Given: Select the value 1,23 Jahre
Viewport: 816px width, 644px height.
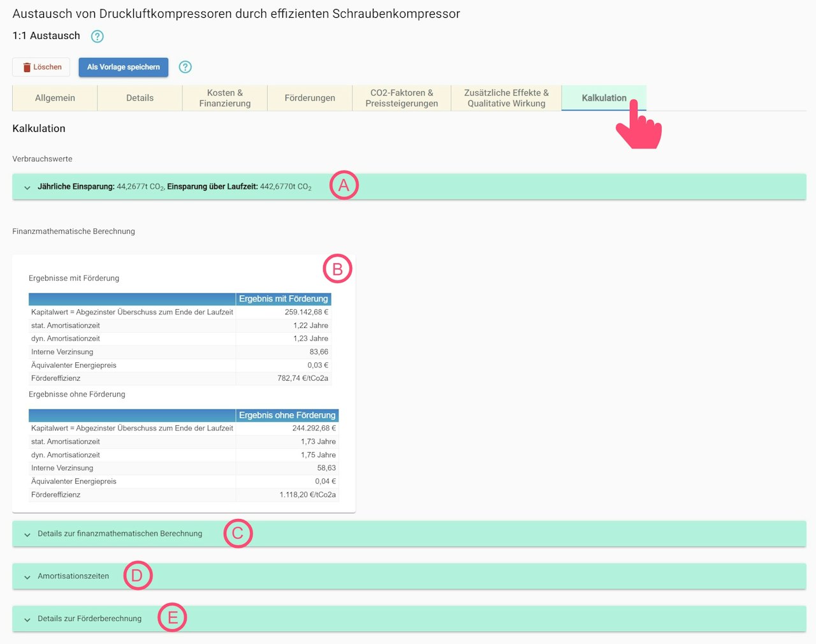Looking at the screenshot, I should [x=311, y=339].
